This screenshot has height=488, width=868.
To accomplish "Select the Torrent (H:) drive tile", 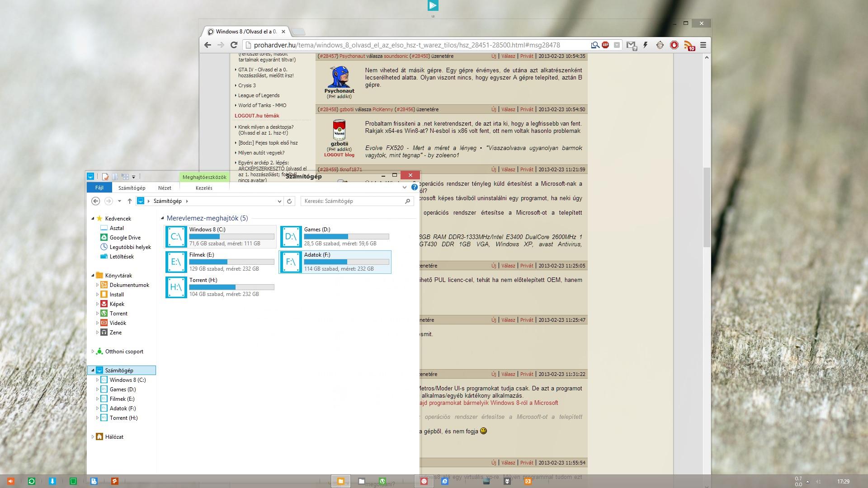I will [x=221, y=287].
